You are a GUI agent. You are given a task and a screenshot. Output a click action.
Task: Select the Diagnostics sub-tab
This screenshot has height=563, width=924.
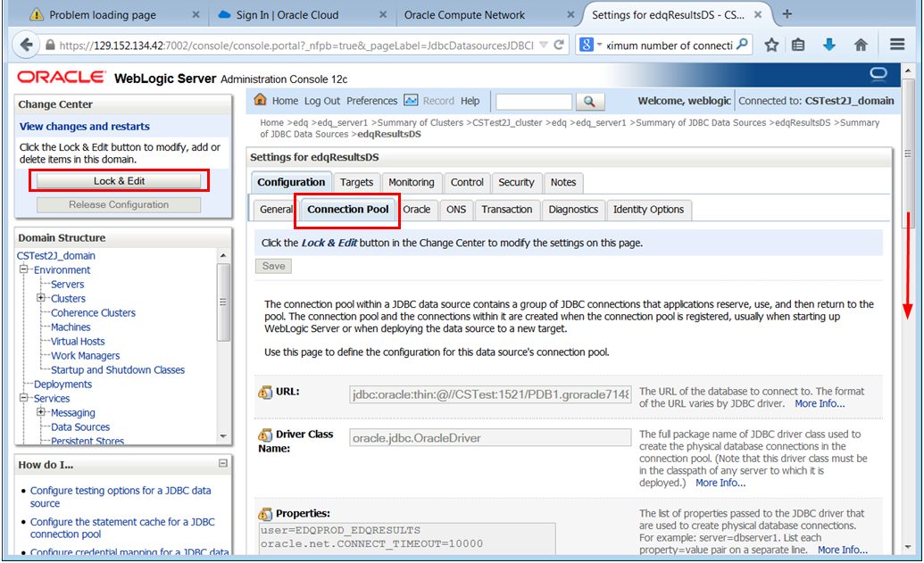[x=573, y=210]
